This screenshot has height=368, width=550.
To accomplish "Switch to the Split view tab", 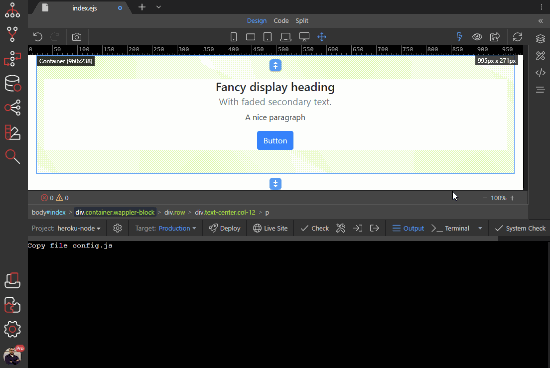I will pos(302,21).
